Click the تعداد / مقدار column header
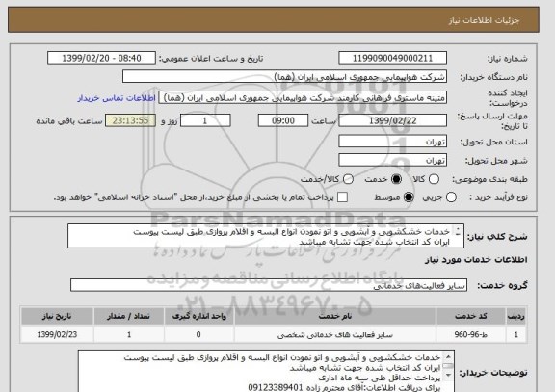This screenshot has width=555, height=392. 129,316
